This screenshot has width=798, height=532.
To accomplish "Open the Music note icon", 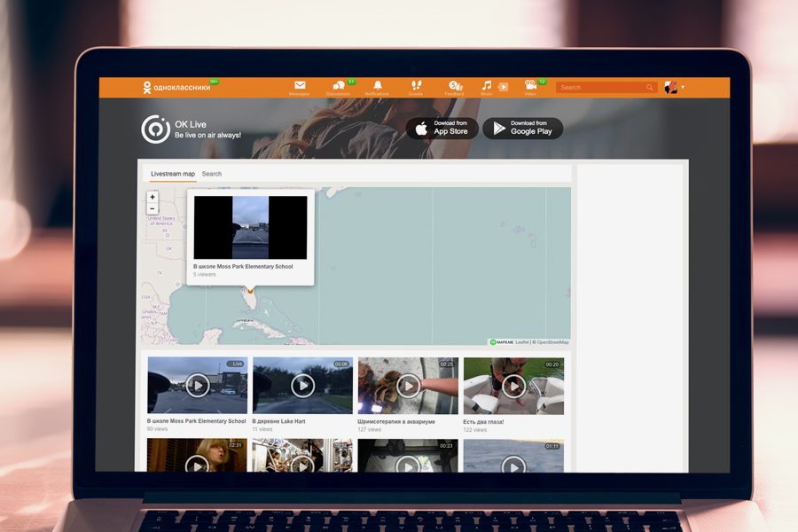I will click(x=487, y=85).
